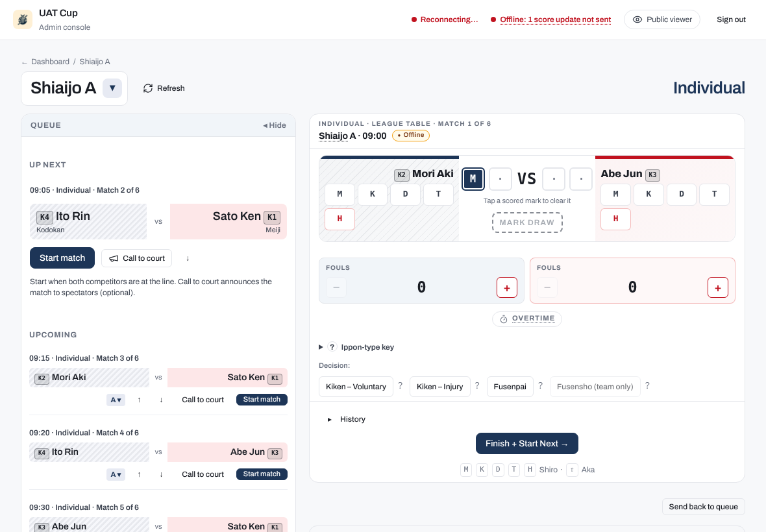Award Hansoku (H) point to Mori Aki
The width and height of the screenshot is (766, 532).
(x=340, y=219)
